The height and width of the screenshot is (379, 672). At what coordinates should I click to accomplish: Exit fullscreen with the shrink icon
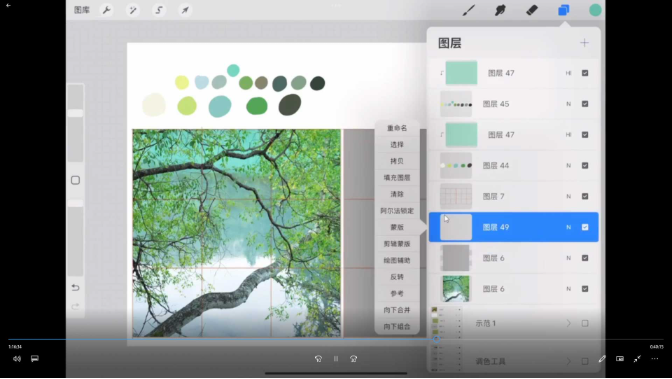[x=637, y=359]
